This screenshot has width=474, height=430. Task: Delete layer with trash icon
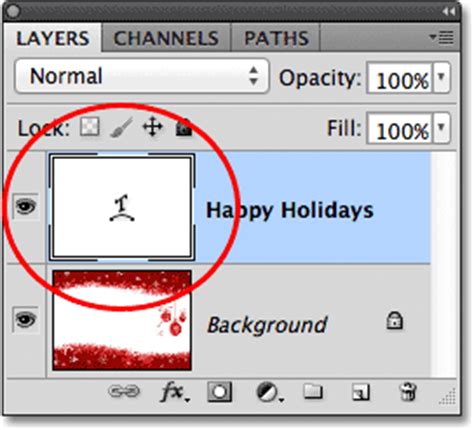coord(408,392)
